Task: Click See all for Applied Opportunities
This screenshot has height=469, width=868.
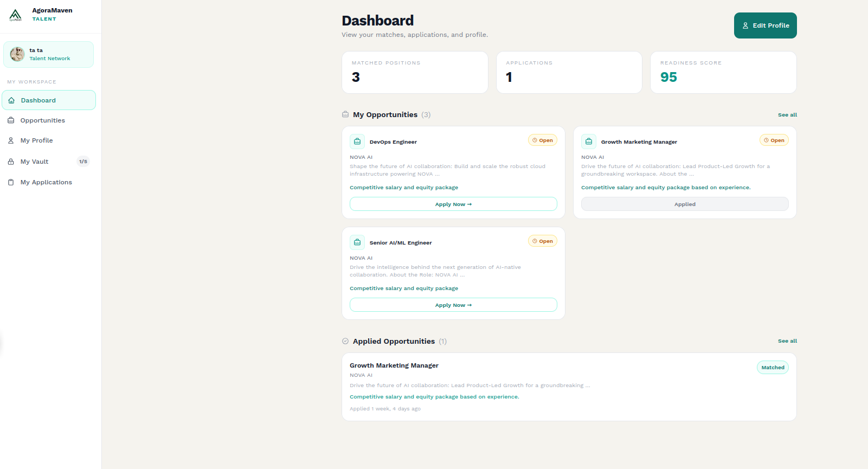Action: [x=787, y=341]
